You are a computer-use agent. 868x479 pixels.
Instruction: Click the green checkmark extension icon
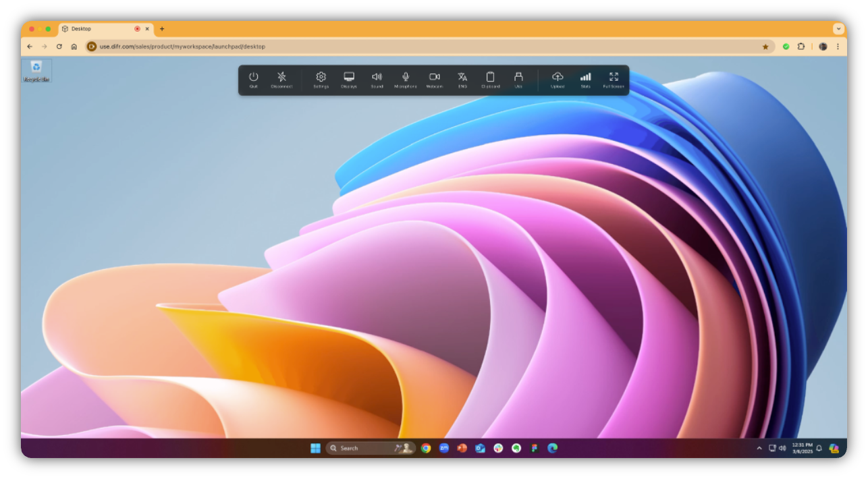click(786, 47)
